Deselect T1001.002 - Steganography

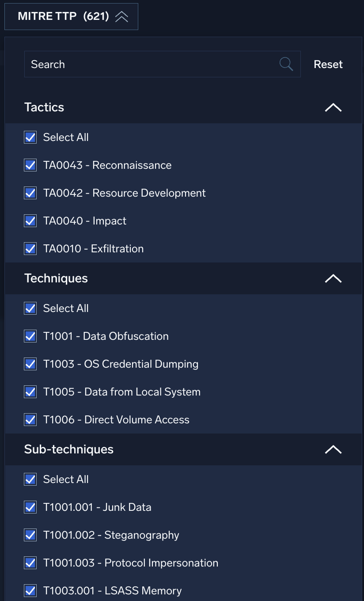30,535
